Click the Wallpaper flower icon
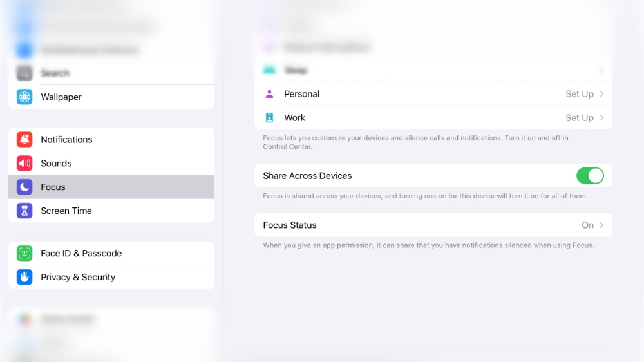 tap(24, 97)
